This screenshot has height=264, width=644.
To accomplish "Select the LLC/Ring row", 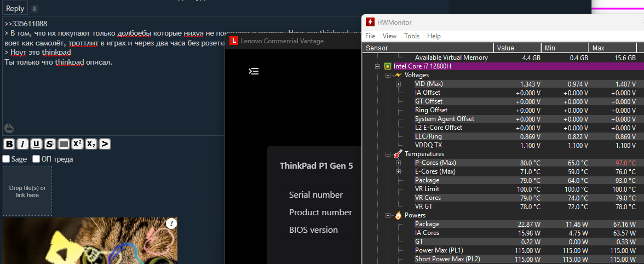I will [503, 136].
